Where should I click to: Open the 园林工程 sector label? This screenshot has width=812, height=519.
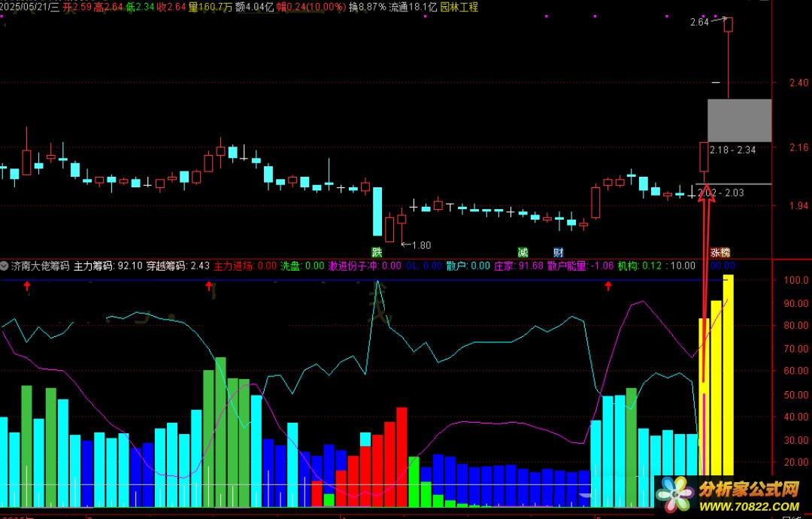tap(459, 7)
